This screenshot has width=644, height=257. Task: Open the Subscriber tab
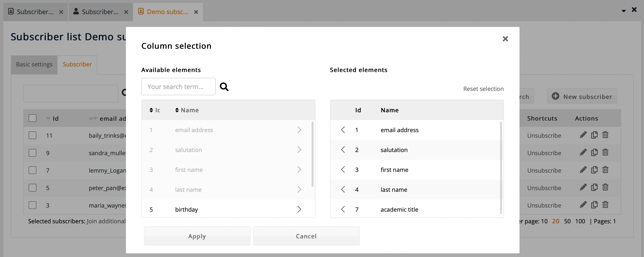pos(77,64)
